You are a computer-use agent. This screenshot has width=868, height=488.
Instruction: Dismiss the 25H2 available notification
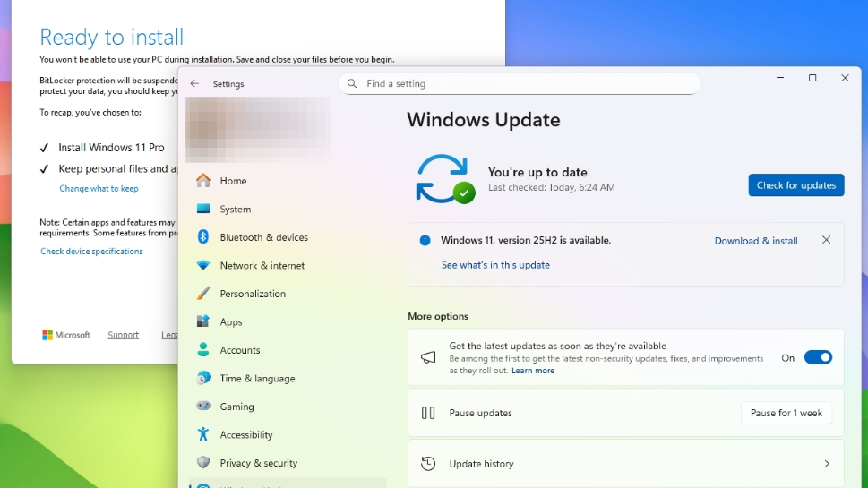click(x=826, y=240)
